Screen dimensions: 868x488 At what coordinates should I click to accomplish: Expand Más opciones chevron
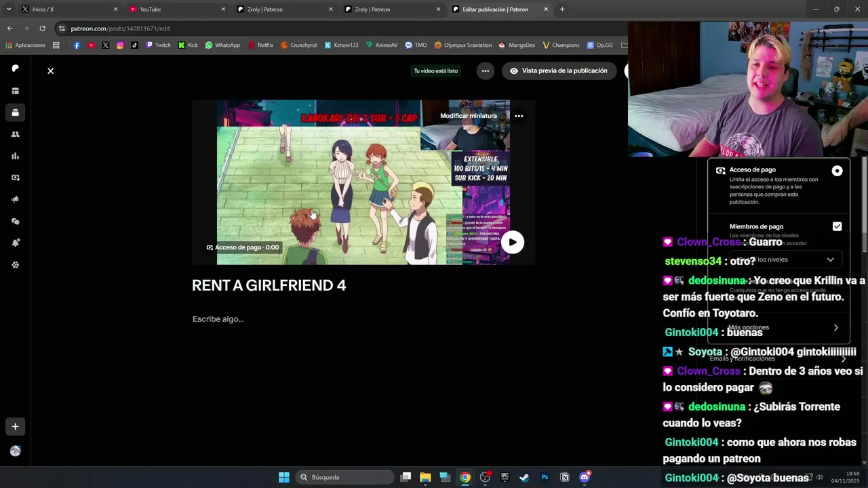coord(835,327)
